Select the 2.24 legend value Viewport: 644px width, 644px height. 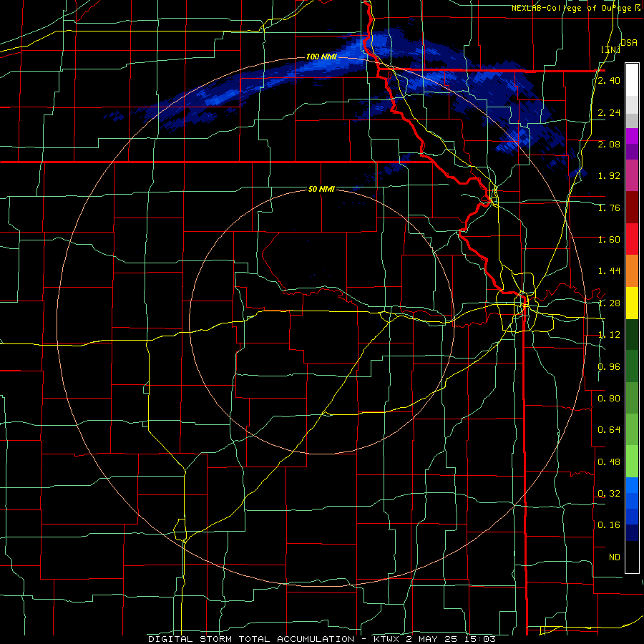click(609, 112)
